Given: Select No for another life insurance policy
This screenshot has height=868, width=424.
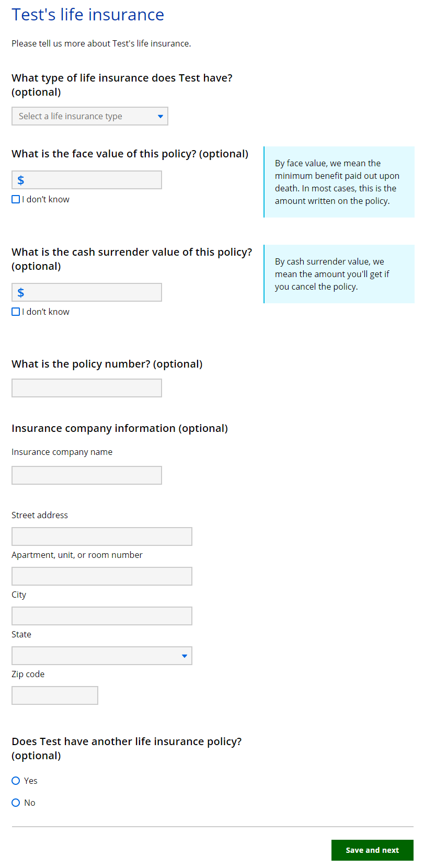Looking at the screenshot, I should (x=16, y=803).
